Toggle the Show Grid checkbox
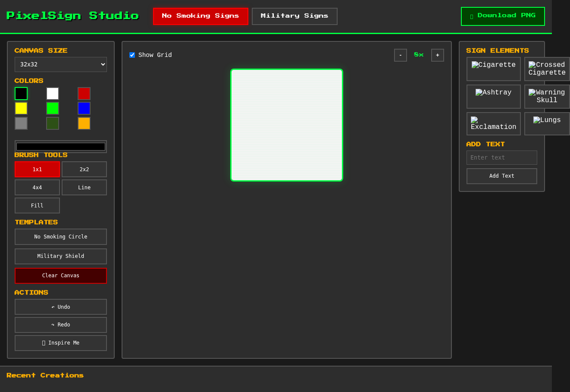Screen dimensions: 570x392 132,55
